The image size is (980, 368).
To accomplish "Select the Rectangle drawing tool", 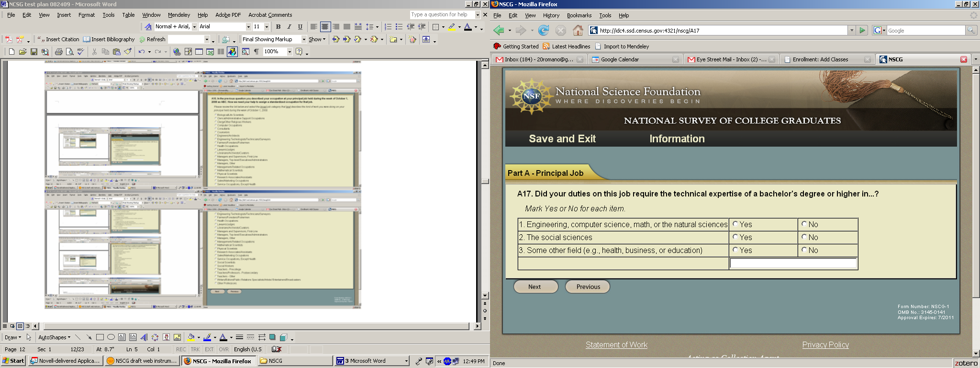I will pyautogui.click(x=100, y=337).
